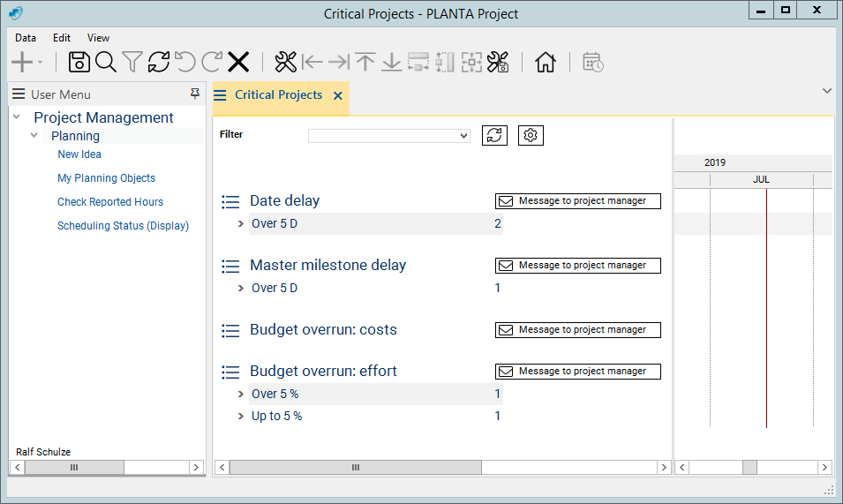This screenshot has width=843, height=504.
Task: Click the 2019 year header in Gantt
Action: pos(715,162)
